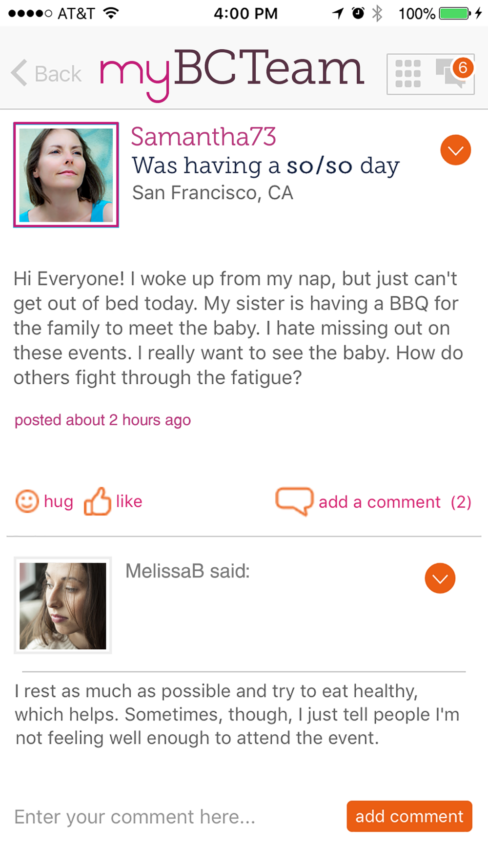Go to myBCTeam home via logo

click(x=232, y=72)
